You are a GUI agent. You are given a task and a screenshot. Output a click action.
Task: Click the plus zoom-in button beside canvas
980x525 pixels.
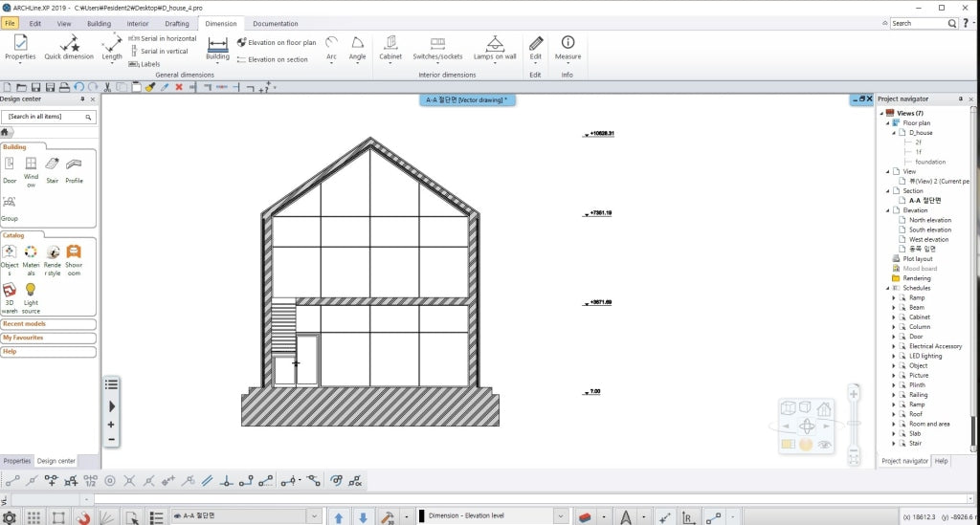point(111,425)
